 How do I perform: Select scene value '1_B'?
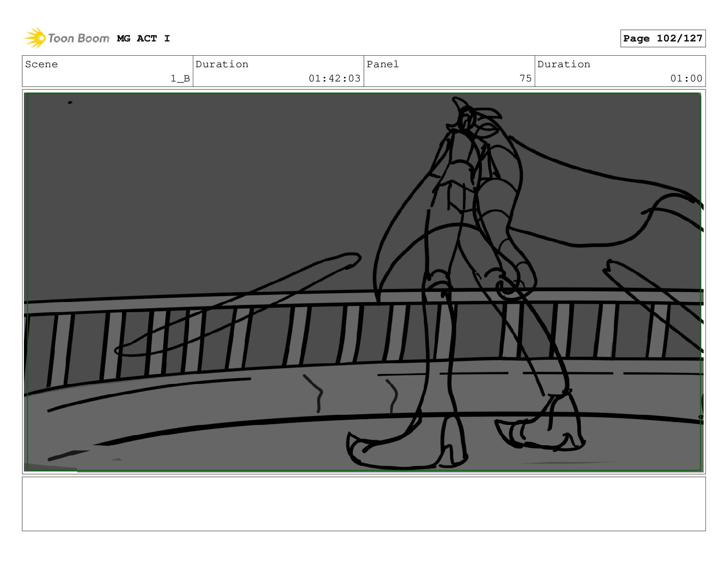[x=180, y=79]
